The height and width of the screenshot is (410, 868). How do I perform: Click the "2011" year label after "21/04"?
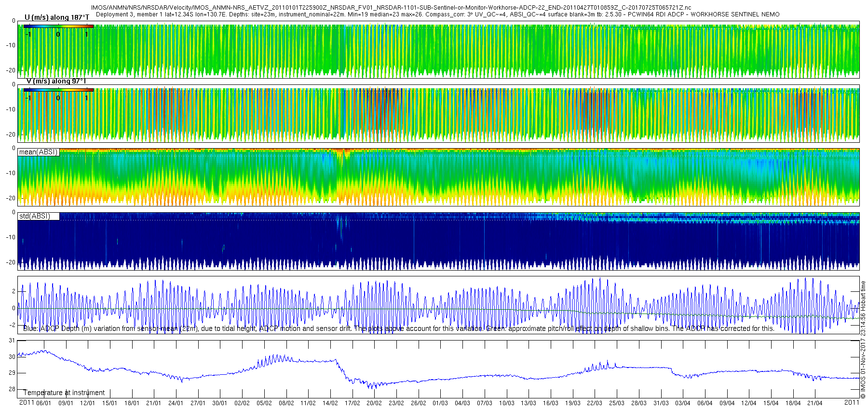point(852,403)
